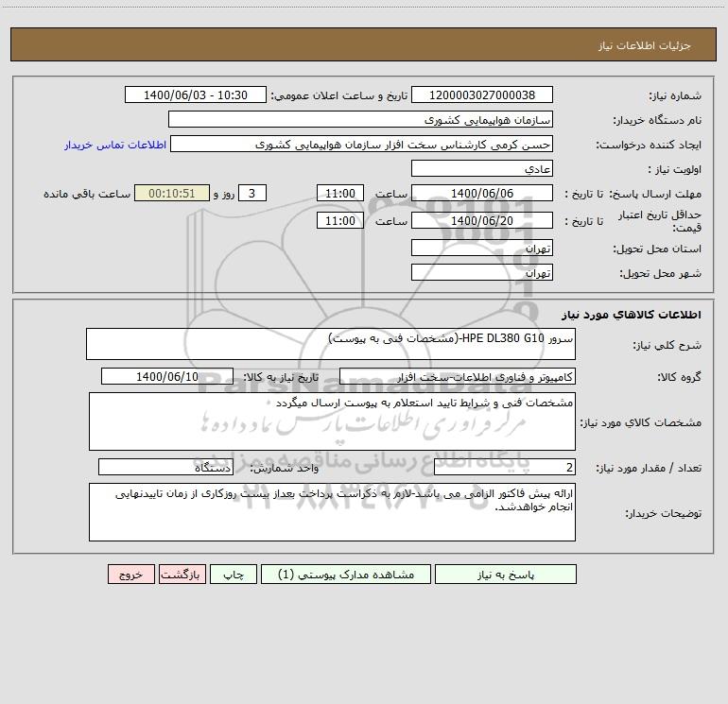This screenshot has width=728, height=704.
Task: Click the 'ساعت باقی مانده' text
Action: [87, 194]
